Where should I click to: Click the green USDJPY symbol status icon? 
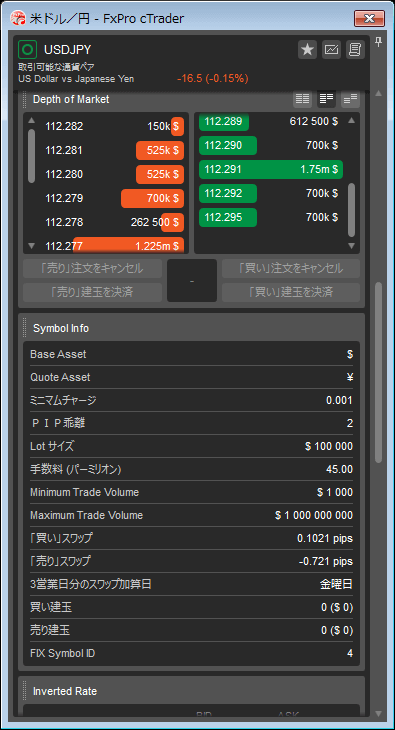coord(27,49)
